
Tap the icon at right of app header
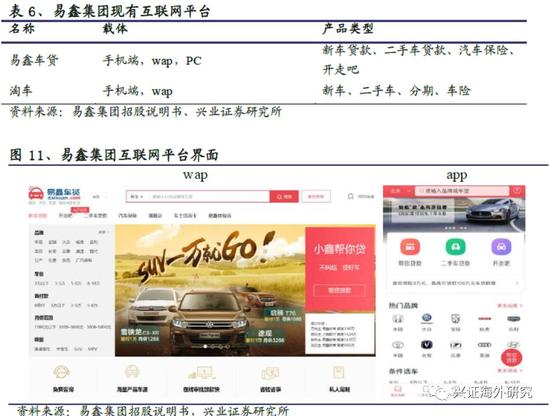pyautogui.click(x=517, y=191)
